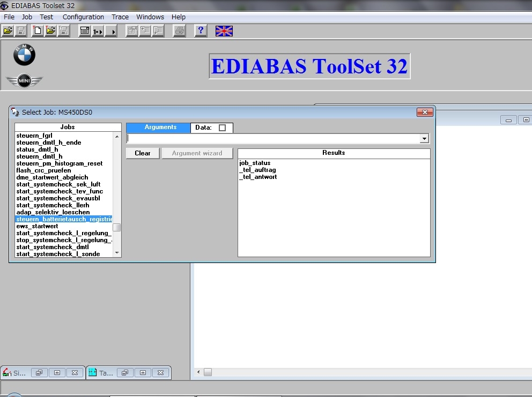Select job flash_crc_pruefen
Viewport: 532px width, 397px height.
pos(43,170)
